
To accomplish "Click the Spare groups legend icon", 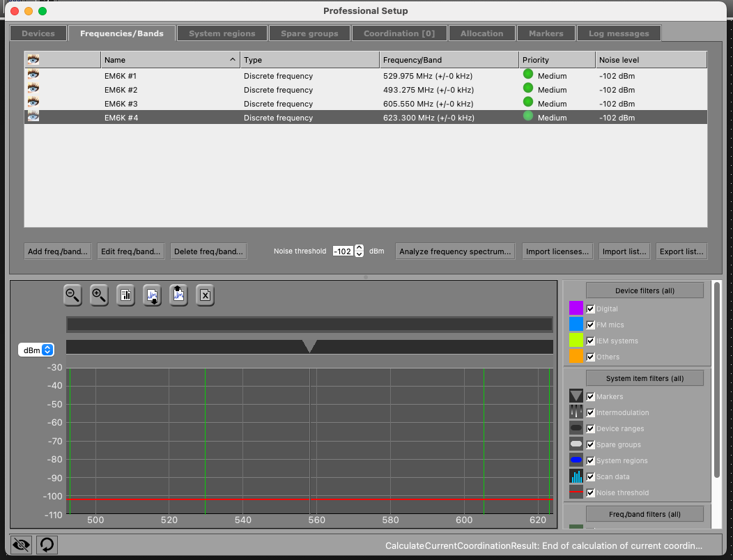I will coord(576,444).
